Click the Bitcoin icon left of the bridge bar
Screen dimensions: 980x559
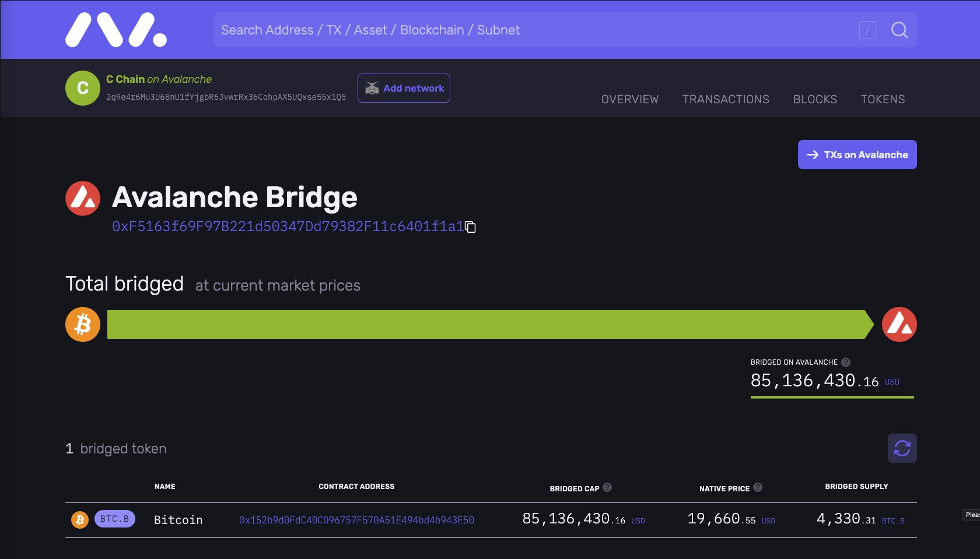[x=82, y=324]
